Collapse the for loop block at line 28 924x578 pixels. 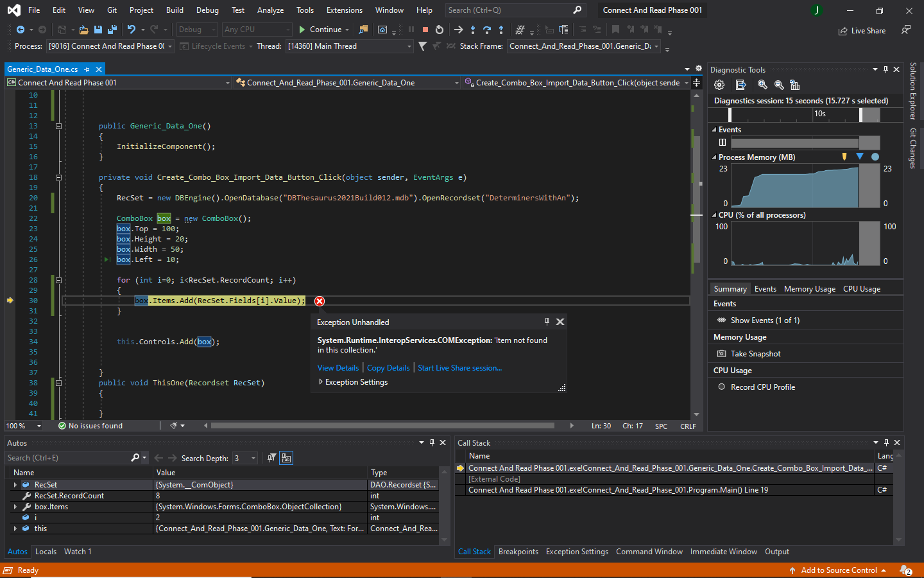click(58, 280)
